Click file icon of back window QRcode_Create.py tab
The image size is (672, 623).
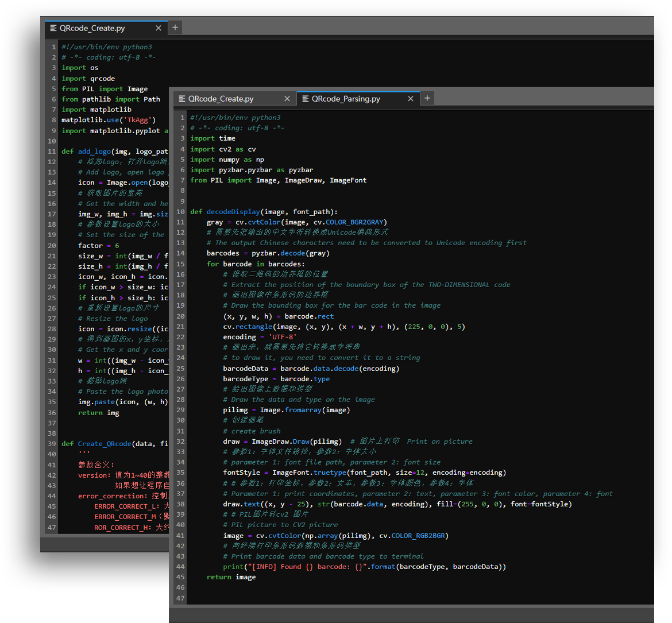(x=53, y=28)
